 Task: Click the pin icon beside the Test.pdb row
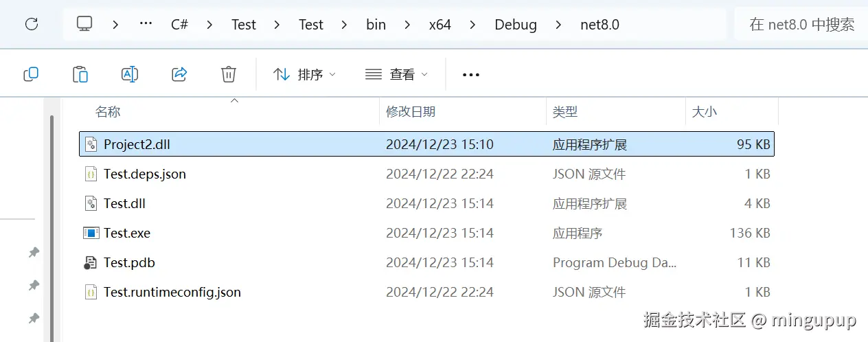[x=33, y=284]
